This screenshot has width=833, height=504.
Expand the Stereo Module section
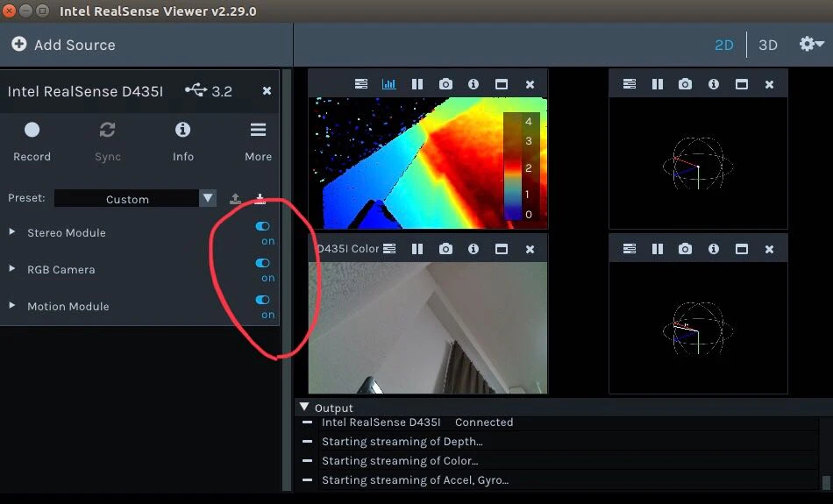click(x=11, y=231)
